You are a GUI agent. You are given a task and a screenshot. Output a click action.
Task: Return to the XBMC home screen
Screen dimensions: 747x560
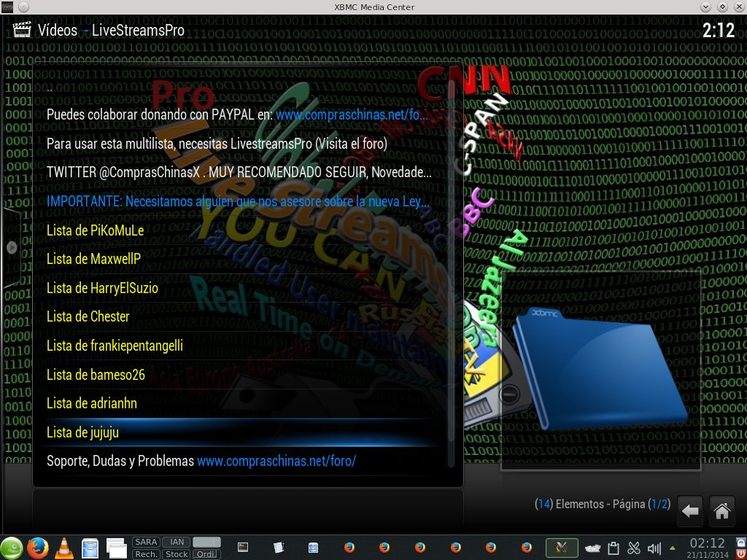point(721,511)
